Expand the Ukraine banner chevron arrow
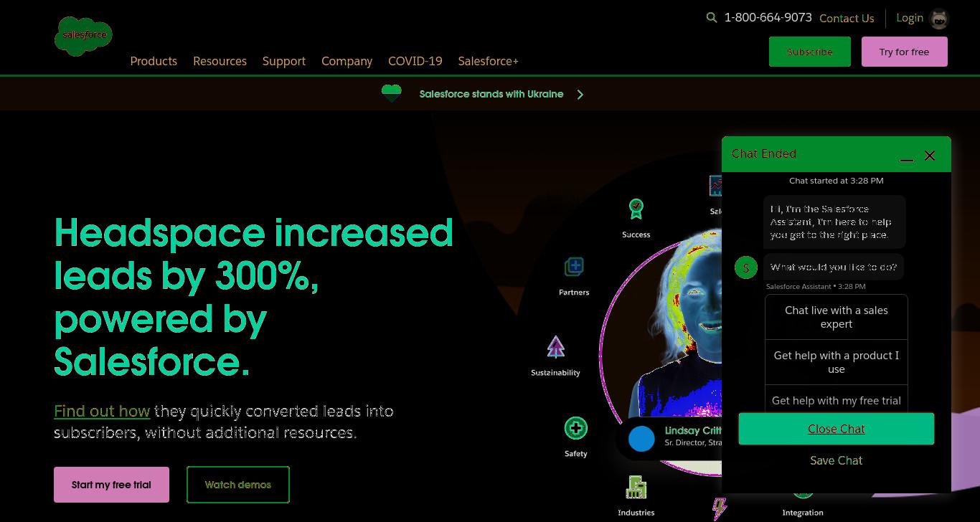The width and height of the screenshot is (980, 522). (580, 94)
